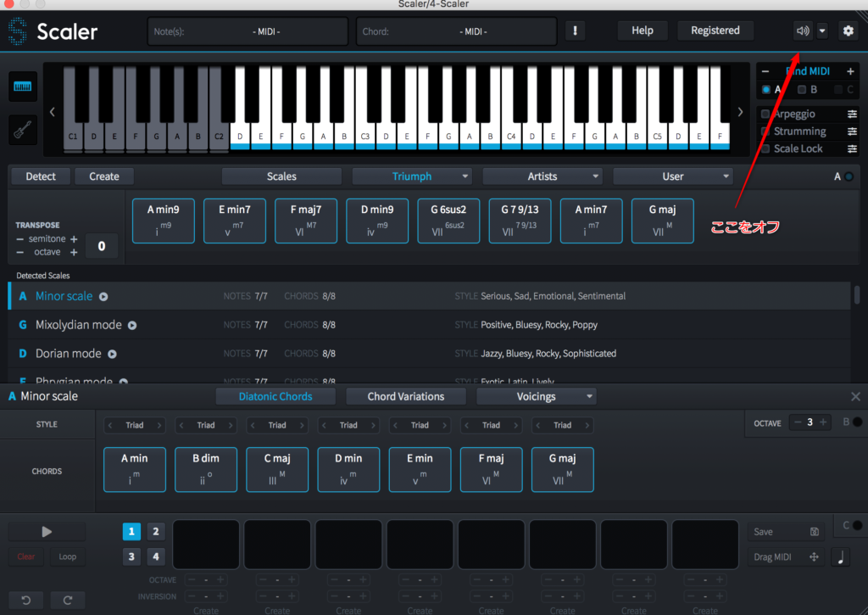This screenshot has width=868, height=615.
Task: Open the Triumph preset dropdown
Action: pyautogui.click(x=412, y=176)
